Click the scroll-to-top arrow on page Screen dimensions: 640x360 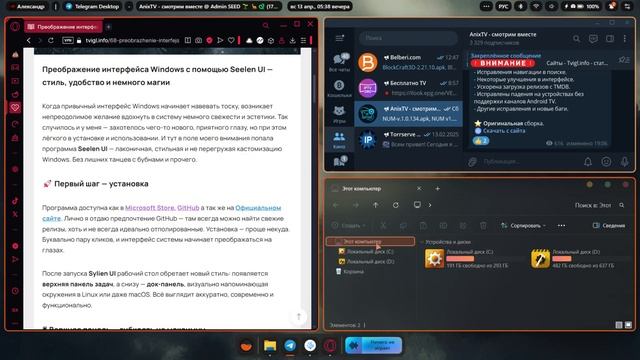coord(298,317)
